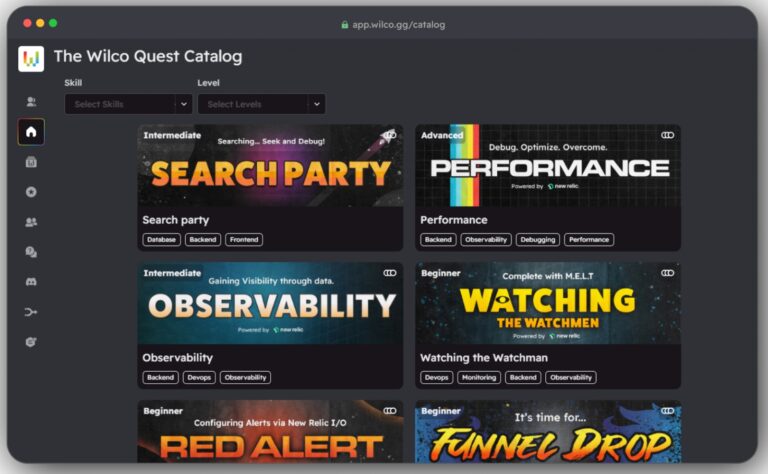Image resolution: width=768 pixels, height=474 pixels.
Task: Select the Monitoring tag on Watching the Watchman
Action: pyautogui.click(x=478, y=378)
